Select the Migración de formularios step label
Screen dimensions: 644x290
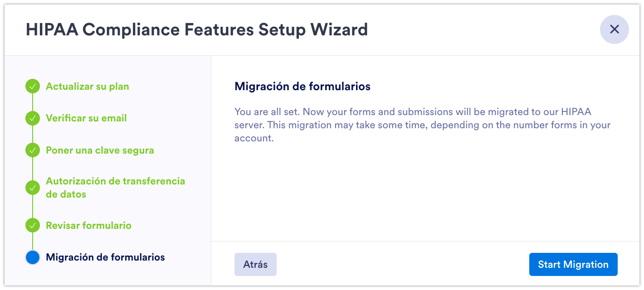coord(105,257)
